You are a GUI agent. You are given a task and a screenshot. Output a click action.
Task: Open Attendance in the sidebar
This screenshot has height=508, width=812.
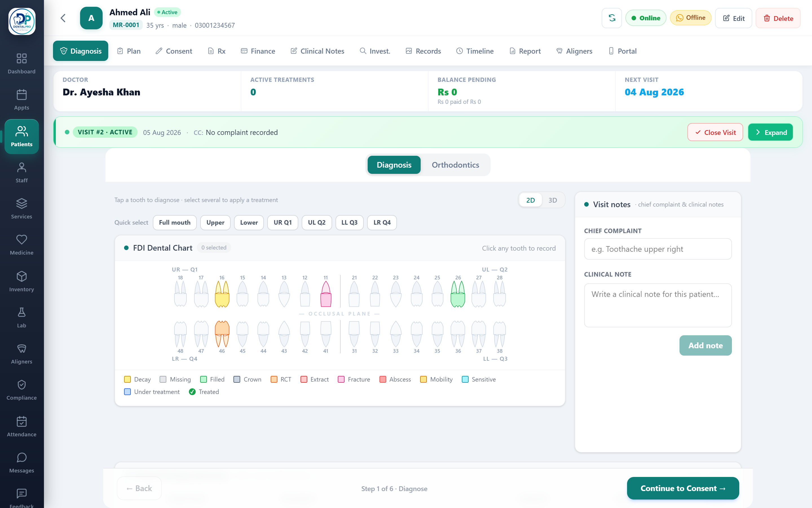click(x=21, y=427)
